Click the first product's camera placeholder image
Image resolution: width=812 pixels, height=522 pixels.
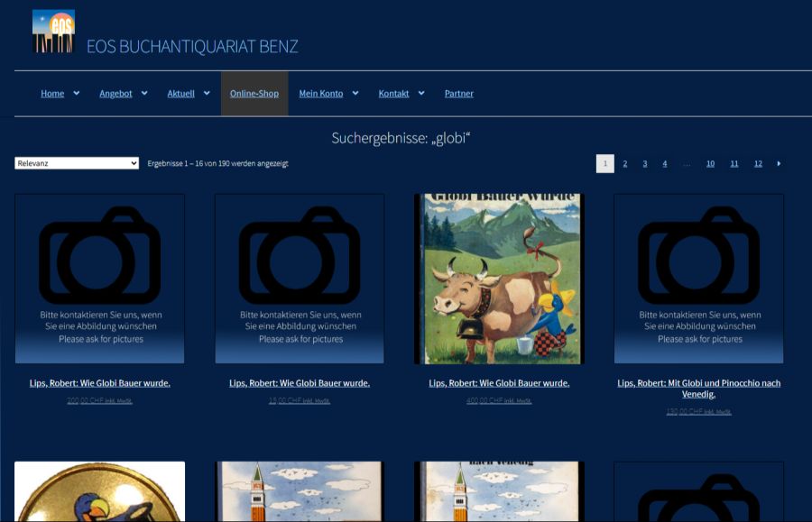pyautogui.click(x=99, y=279)
